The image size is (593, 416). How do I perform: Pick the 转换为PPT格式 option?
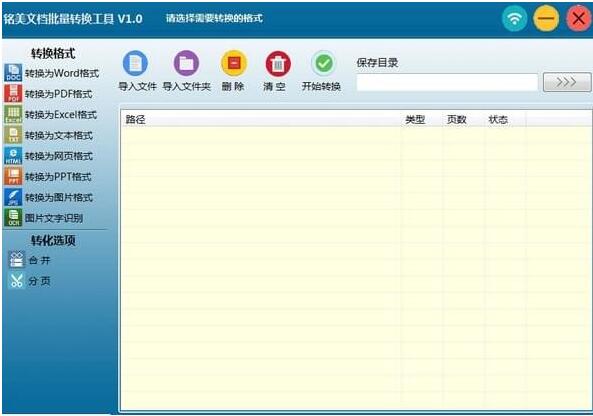coord(48,177)
